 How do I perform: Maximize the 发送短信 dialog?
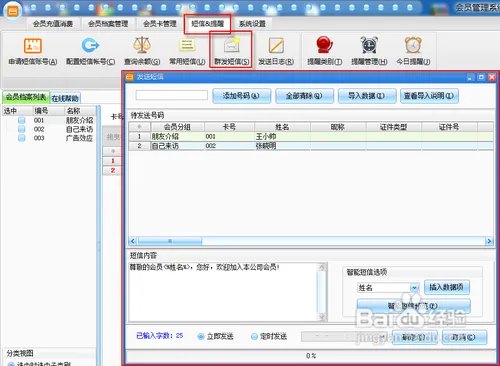point(481,77)
